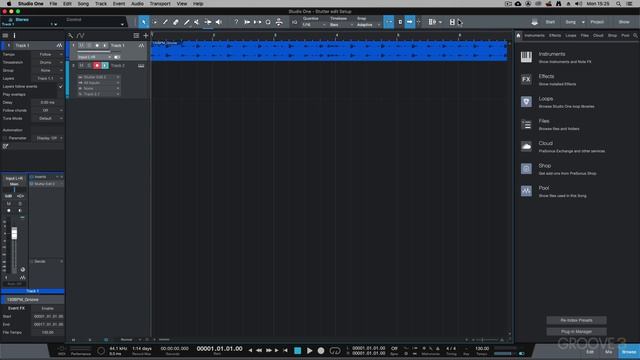Go to browser home icon
Screen dimensions: 640x360
coord(518,36)
